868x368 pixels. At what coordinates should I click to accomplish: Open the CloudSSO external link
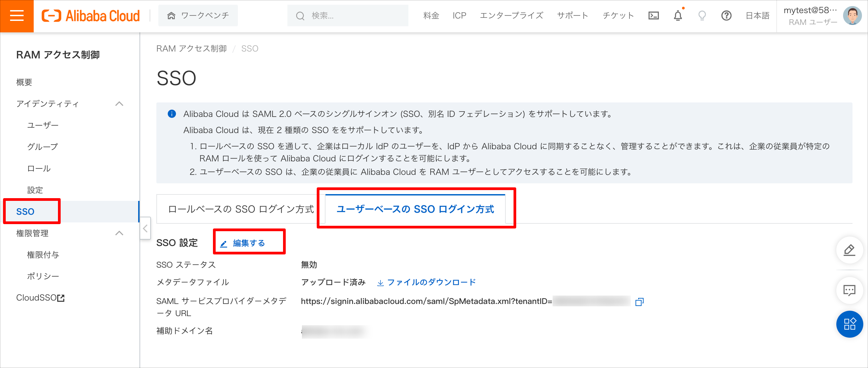[40, 298]
